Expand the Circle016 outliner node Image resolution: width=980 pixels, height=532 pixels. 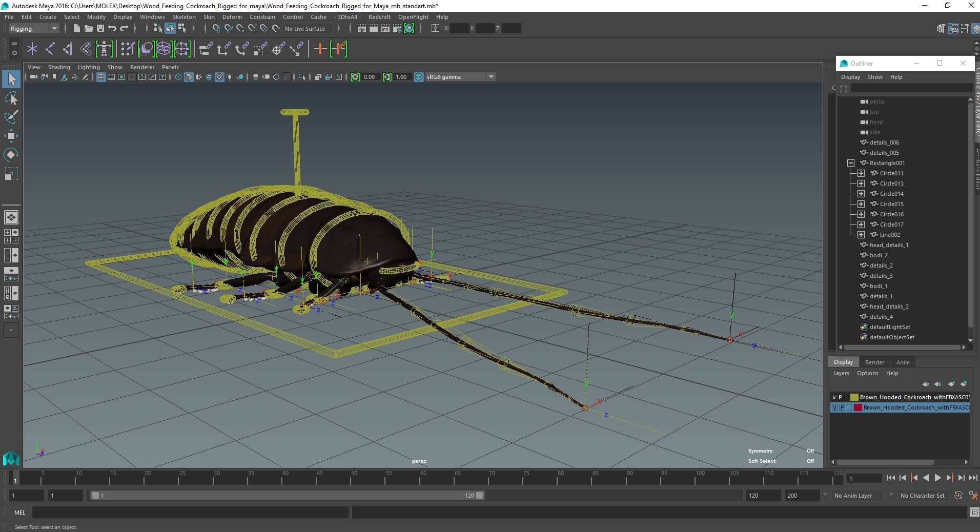861,214
